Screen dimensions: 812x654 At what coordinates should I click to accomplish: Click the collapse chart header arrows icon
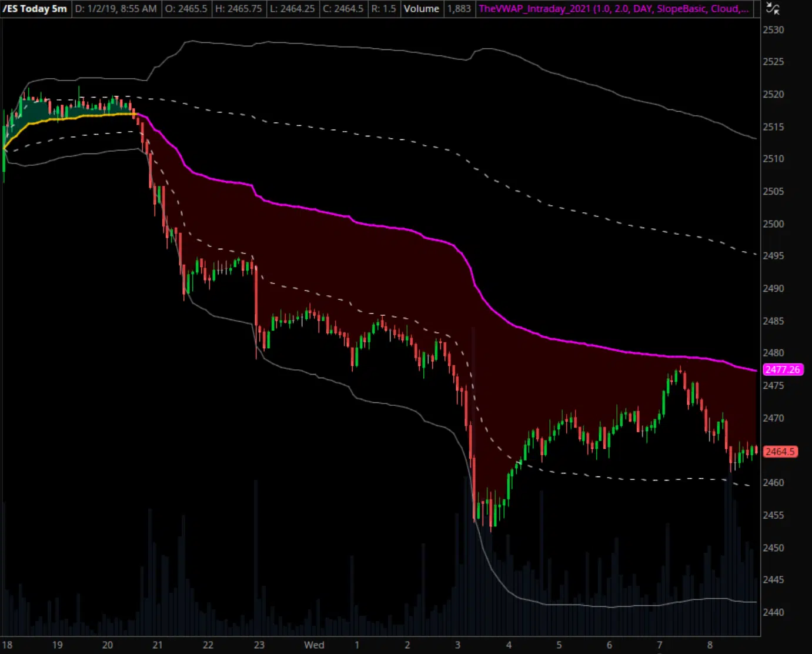click(773, 8)
